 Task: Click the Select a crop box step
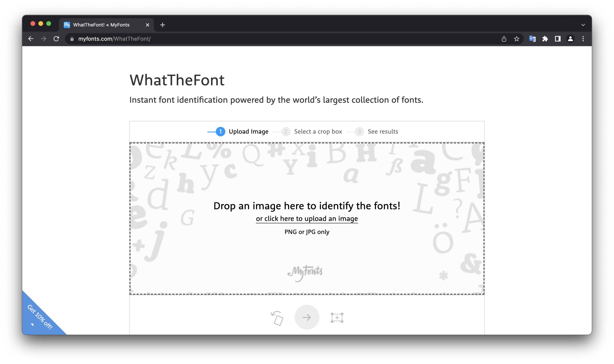[318, 132]
